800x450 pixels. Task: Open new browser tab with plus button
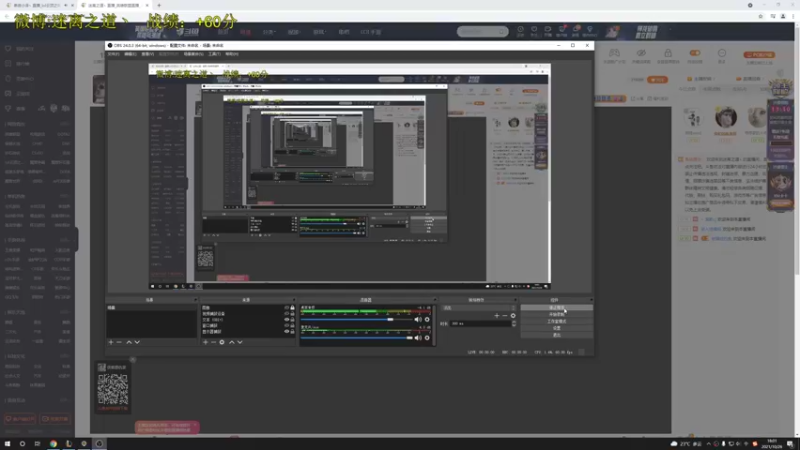[159, 5]
